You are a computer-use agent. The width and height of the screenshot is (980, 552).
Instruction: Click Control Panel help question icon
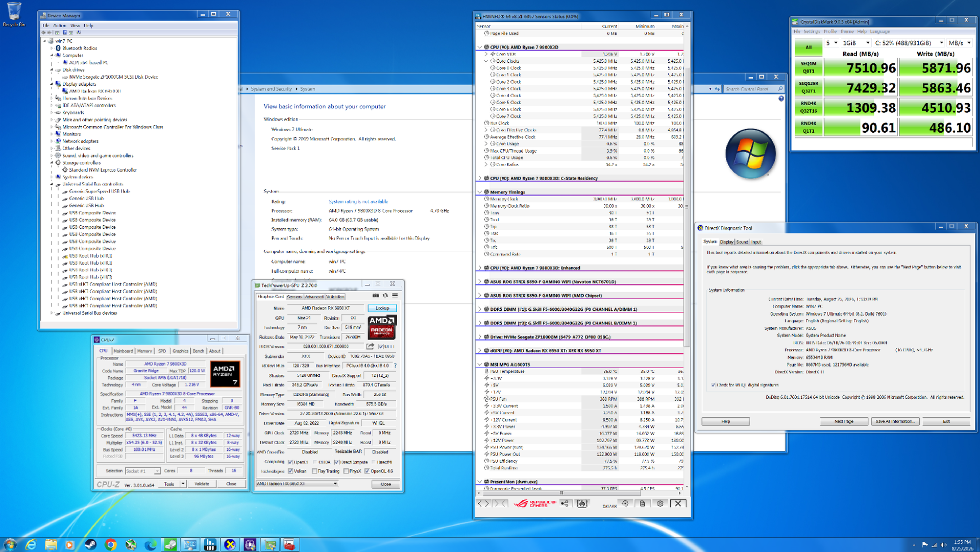[781, 99]
